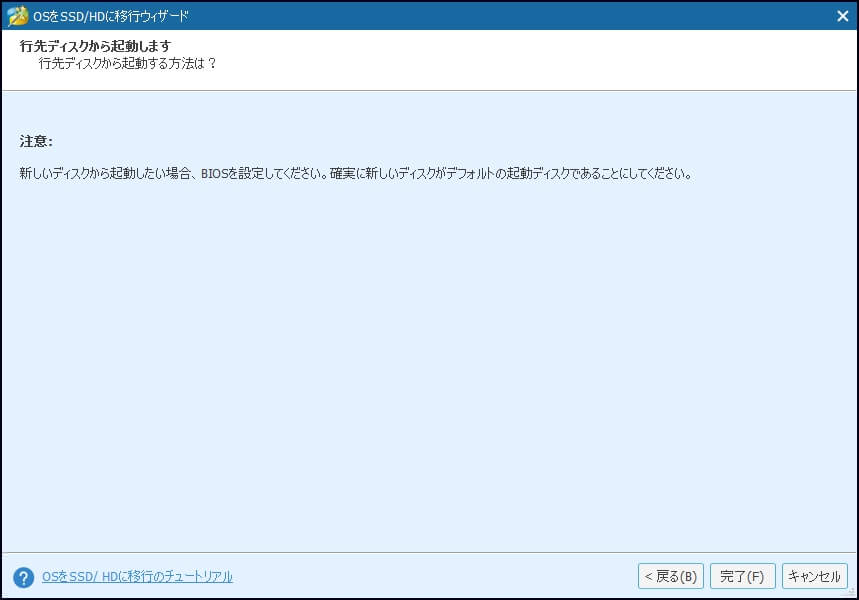
Task: Close the wizard with the X button
Action: (x=843, y=15)
